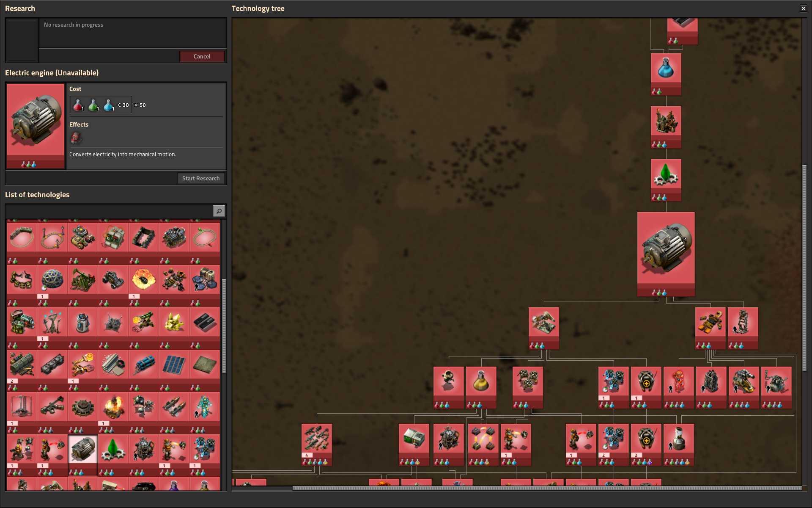Viewport: 812px width, 508px height.
Task: Click the oil refinery tree node above Lubricant
Action: 666,127
